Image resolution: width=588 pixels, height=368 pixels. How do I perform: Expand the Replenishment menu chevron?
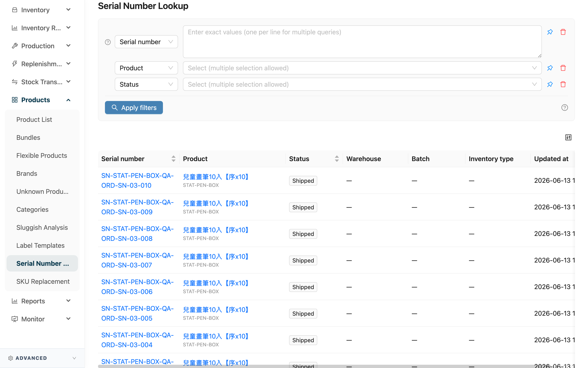(69, 64)
